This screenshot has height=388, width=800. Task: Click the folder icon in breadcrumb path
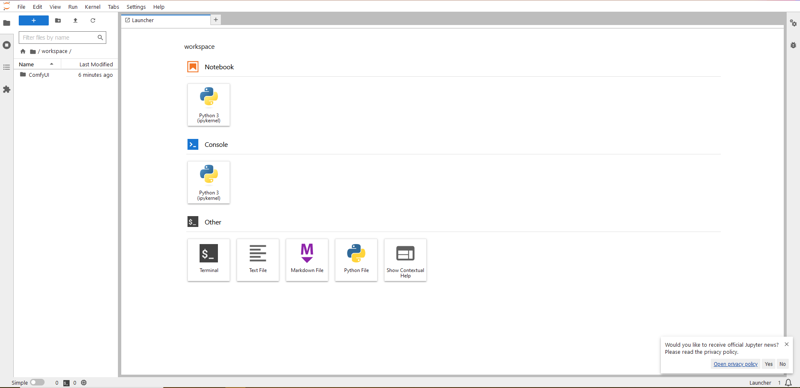point(33,52)
